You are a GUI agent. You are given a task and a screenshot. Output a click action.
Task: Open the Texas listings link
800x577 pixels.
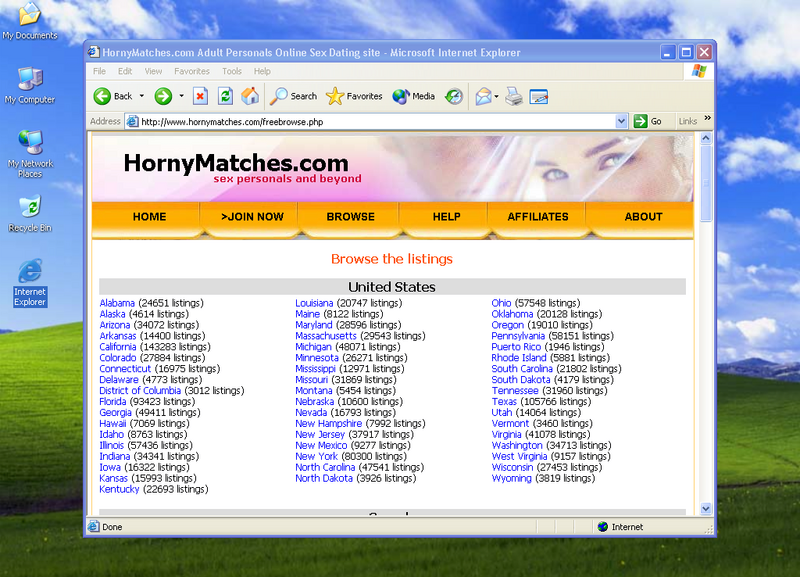click(x=504, y=402)
